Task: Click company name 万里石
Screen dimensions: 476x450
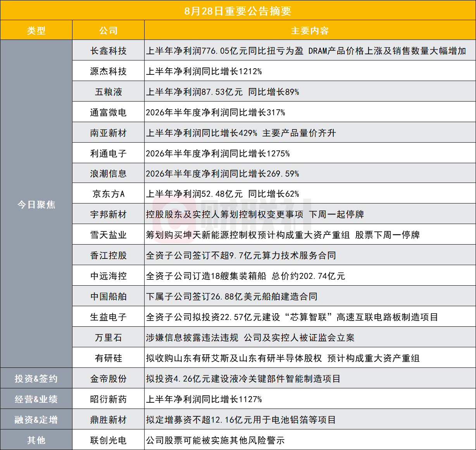Action: click(109, 338)
